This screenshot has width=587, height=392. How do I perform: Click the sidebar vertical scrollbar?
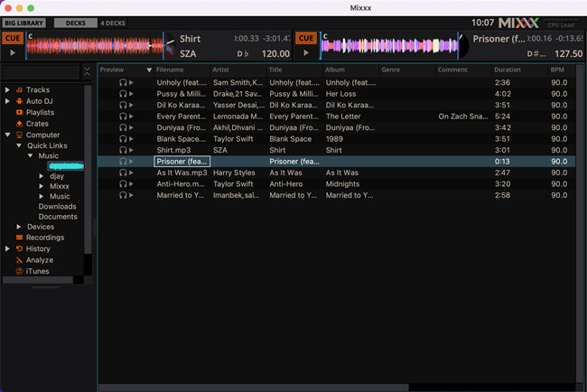(x=88, y=169)
